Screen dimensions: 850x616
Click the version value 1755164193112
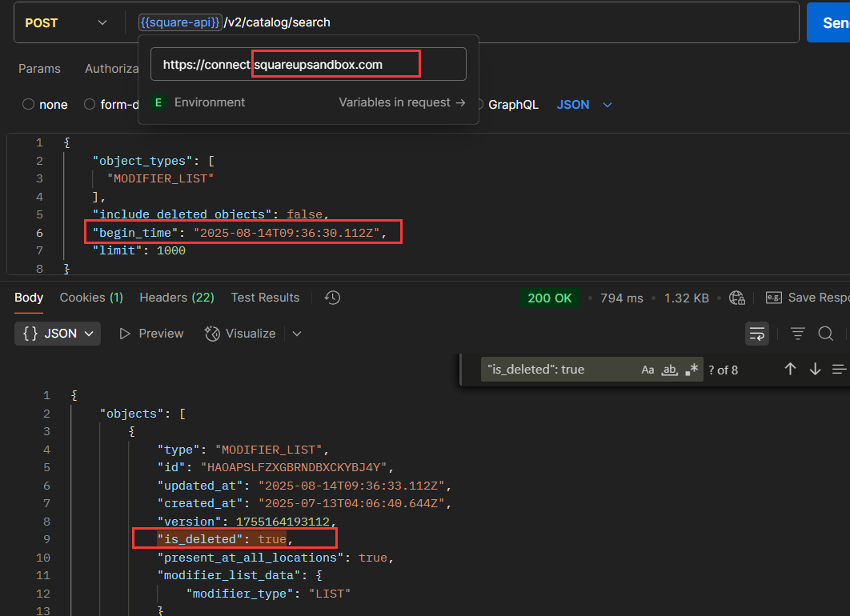283,521
